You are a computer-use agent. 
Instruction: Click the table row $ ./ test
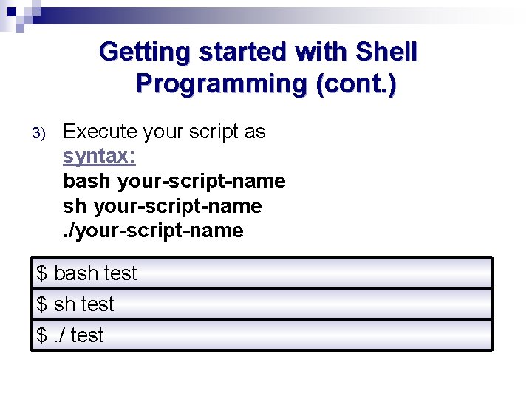(262, 335)
